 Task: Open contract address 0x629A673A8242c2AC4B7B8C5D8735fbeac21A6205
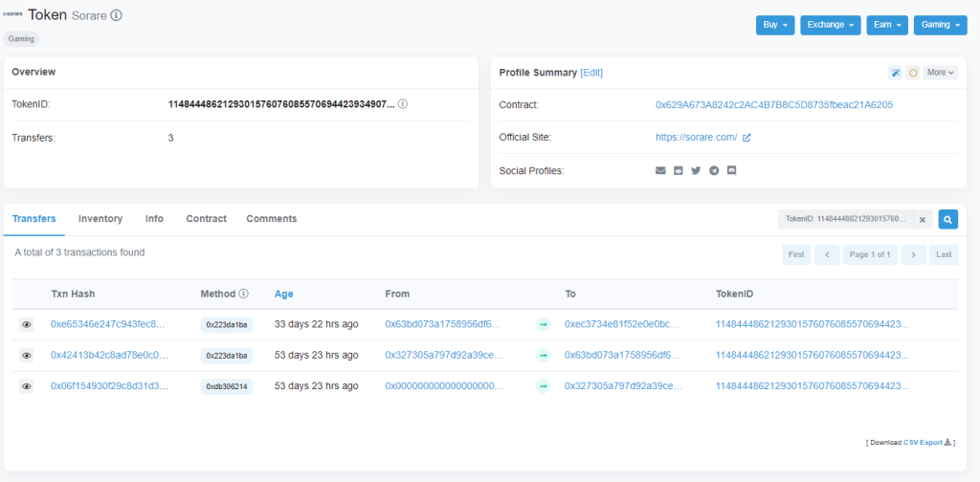pos(774,105)
